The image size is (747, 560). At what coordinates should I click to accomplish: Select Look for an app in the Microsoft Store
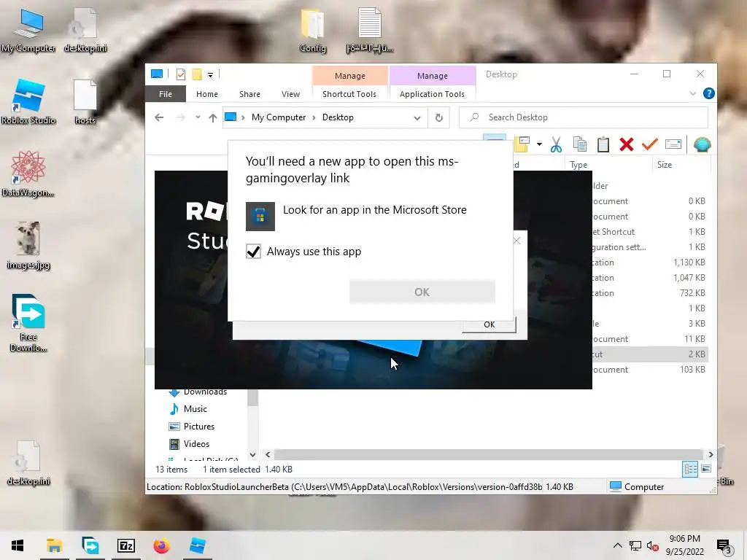pyautogui.click(x=374, y=210)
